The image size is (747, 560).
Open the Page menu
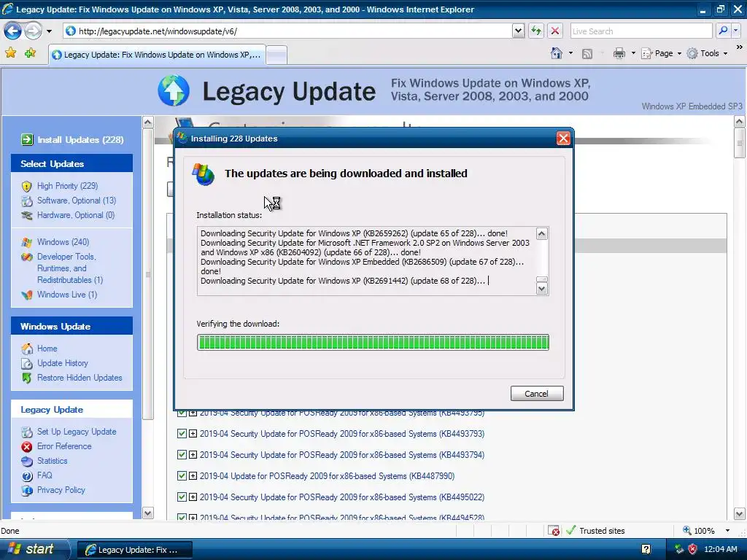coord(661,53)
